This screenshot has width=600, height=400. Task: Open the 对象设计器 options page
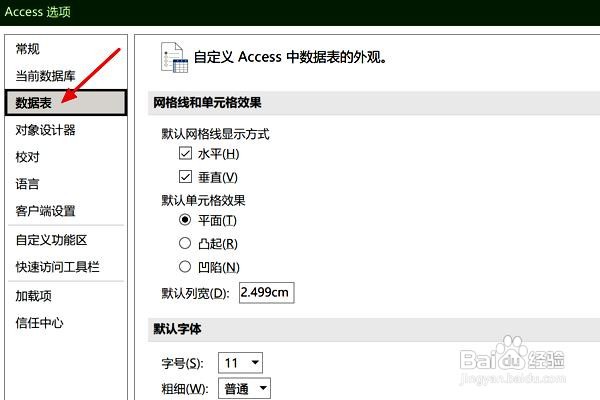point(45,130)
